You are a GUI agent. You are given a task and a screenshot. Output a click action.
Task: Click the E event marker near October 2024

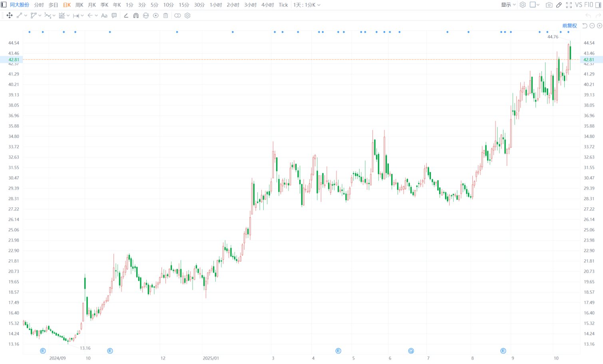pos(110,351)
